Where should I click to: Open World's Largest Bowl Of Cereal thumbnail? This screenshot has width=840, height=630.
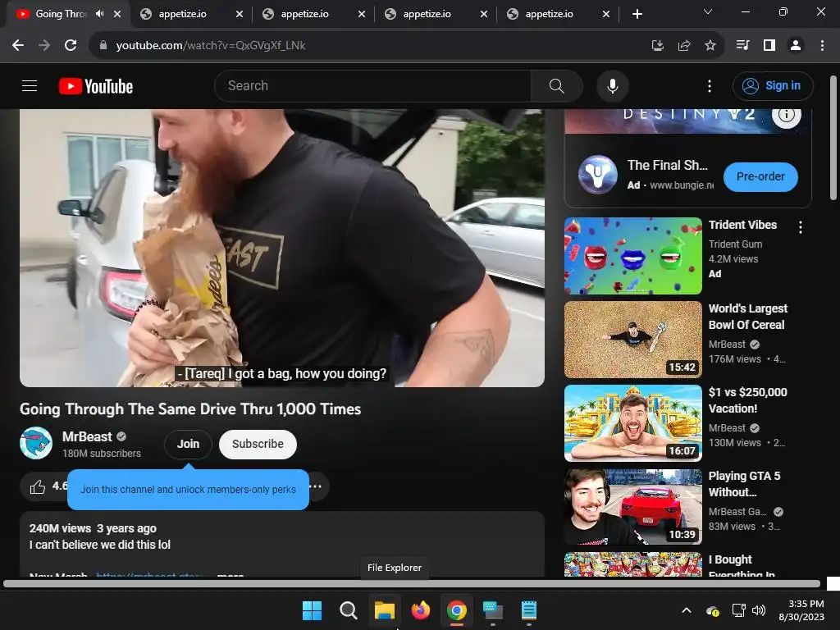[632, 340]
